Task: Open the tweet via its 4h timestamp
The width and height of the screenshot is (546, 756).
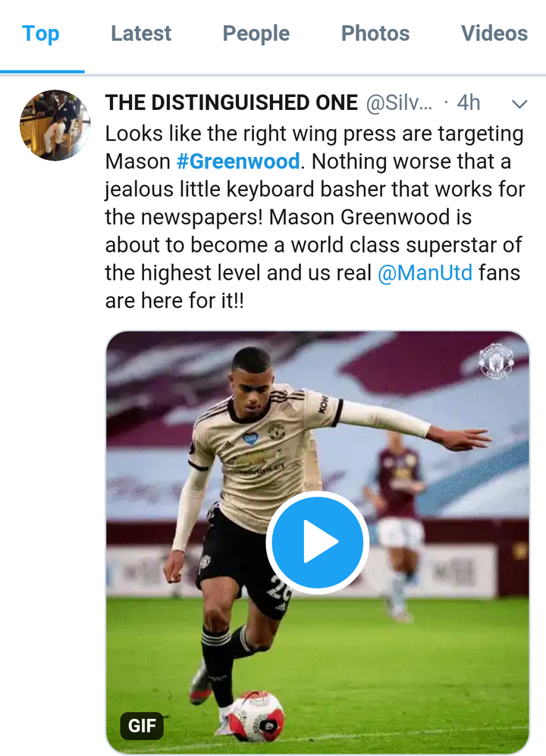Action: point(469,102)
